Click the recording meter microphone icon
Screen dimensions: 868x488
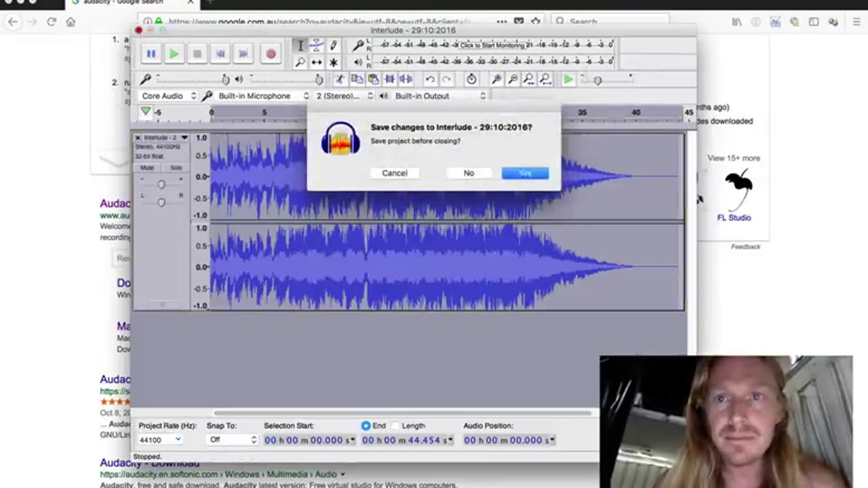pos(357,45)
